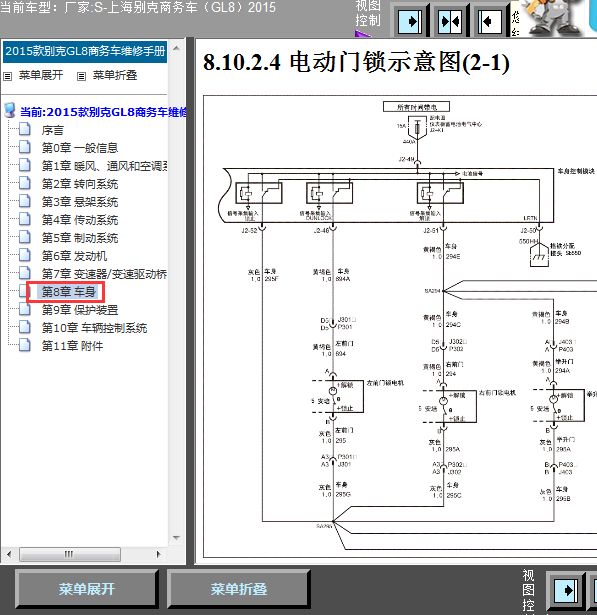Viewport: 597px width, 615px height.
Task: Click the 8.10.2.4 电动门锁示意图 heading
Action: 356,62
